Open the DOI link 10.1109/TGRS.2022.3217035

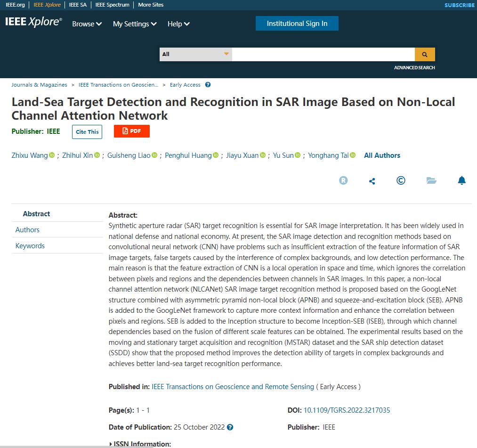click(347, 410)
